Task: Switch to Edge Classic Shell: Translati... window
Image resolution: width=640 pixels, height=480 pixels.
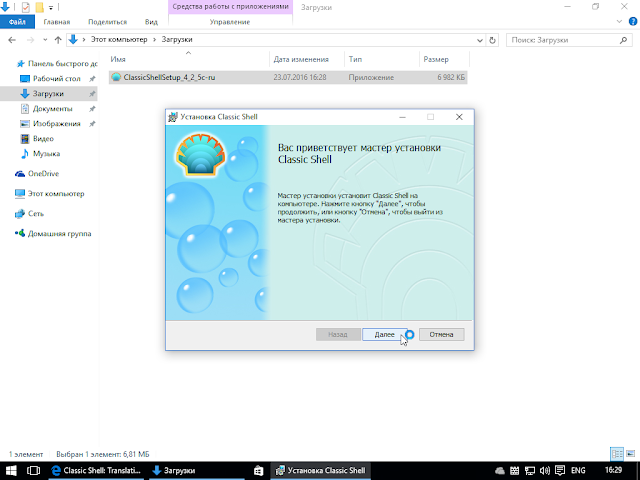Action: pos(96,471)
